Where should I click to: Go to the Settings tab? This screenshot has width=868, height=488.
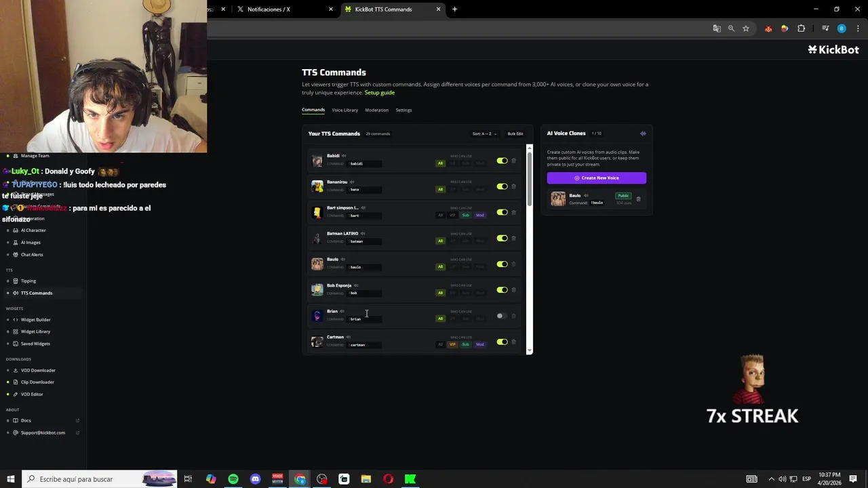tap(403, 110)
